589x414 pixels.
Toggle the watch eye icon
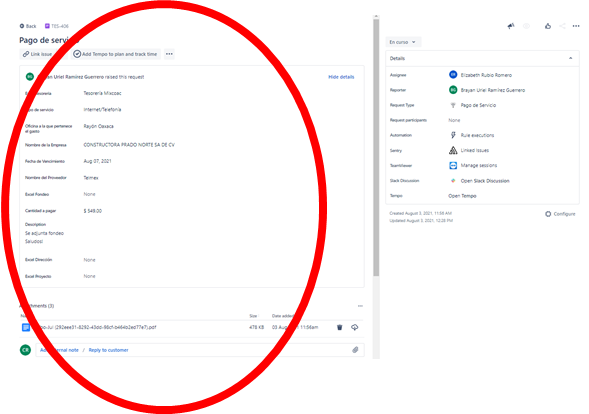coord(527,26)
